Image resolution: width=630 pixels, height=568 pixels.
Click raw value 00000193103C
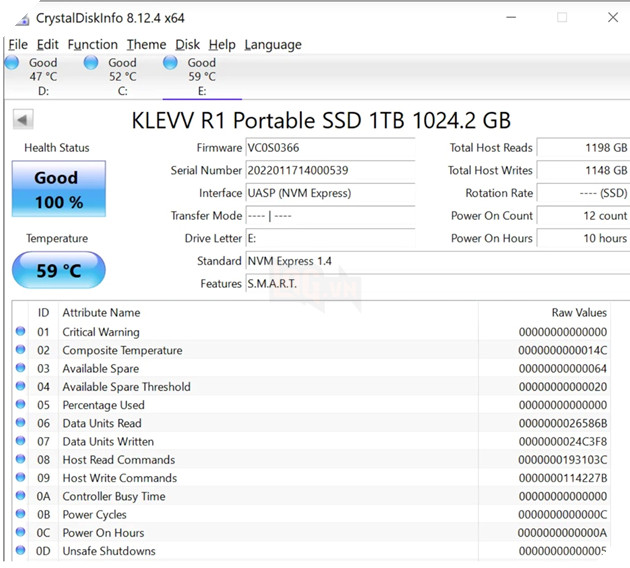[562, 460]
